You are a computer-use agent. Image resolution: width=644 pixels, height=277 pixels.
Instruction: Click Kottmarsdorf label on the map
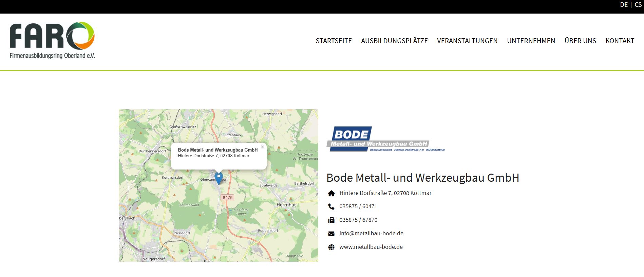coord(173,177)
